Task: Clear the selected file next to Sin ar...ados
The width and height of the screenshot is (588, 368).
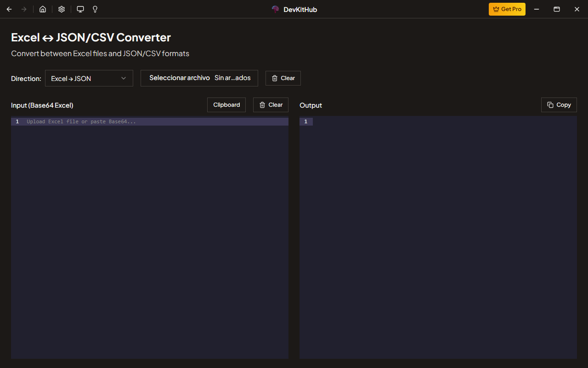Action: coord(283,78)
